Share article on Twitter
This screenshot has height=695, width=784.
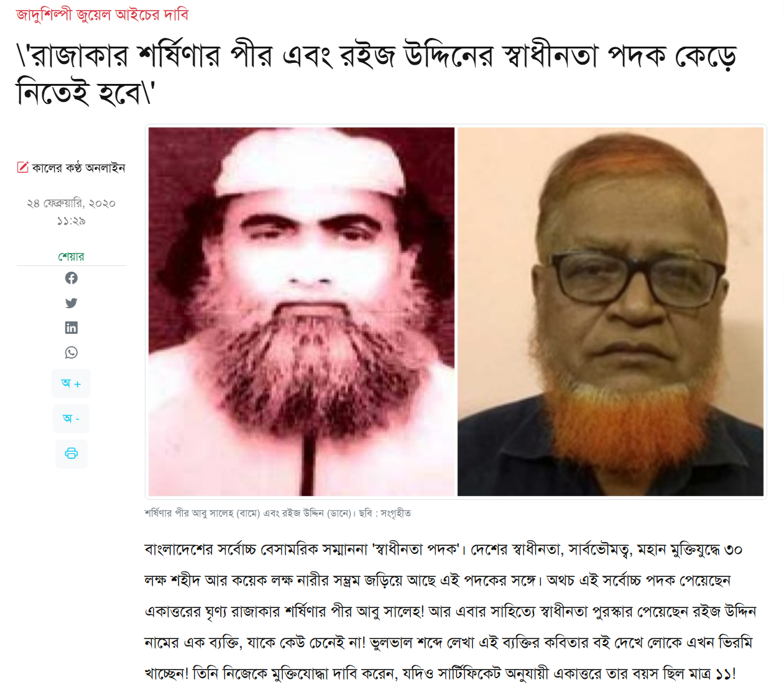click(x=71, y=303)
